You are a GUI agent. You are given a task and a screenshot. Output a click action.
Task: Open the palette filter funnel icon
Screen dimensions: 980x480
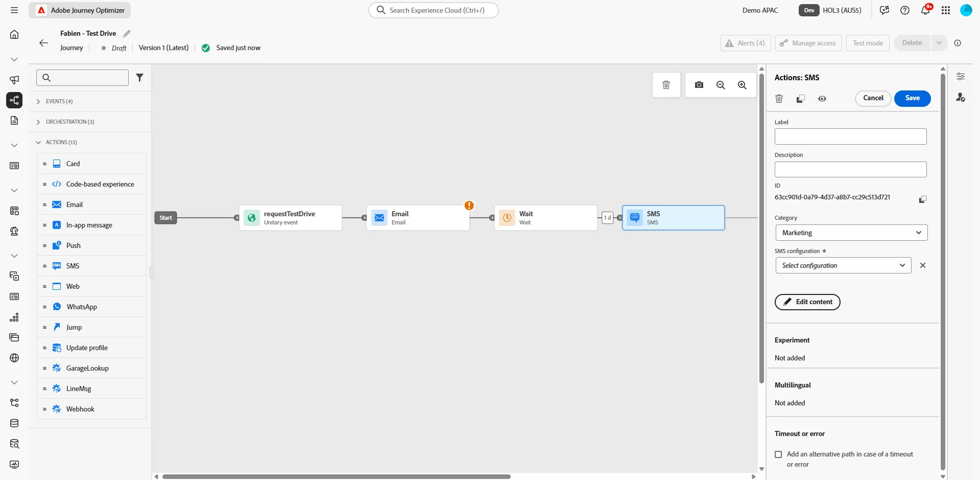[x=139, y=78]
